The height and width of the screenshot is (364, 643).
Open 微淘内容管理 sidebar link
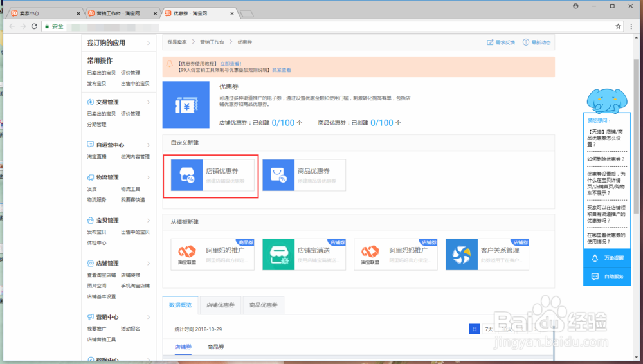135,157
